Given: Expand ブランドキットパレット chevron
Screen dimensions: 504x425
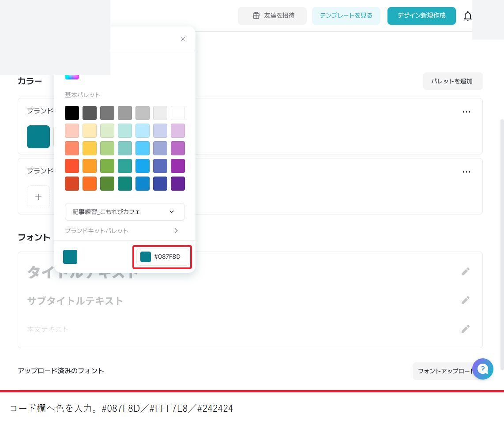Looking at the screenshot, I should 176,231.
